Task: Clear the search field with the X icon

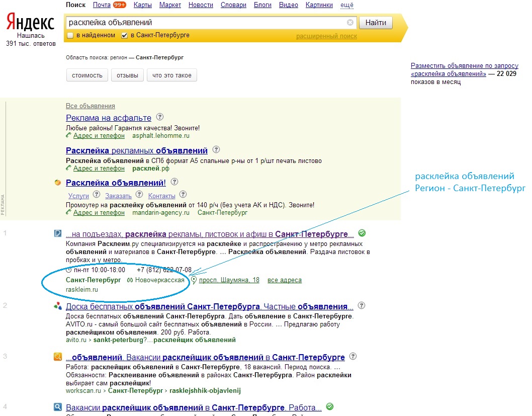Action: (350, 23)
